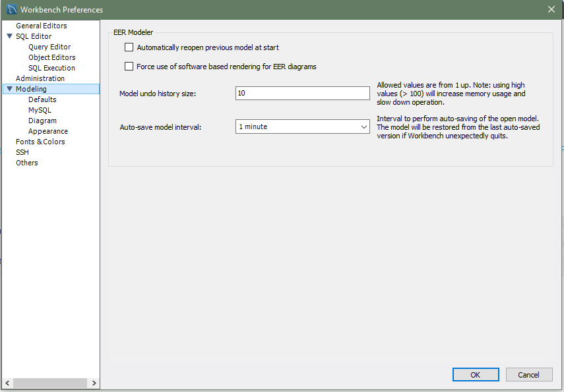Enable automatically reopen previous model at start

click(x=129, y=47)
